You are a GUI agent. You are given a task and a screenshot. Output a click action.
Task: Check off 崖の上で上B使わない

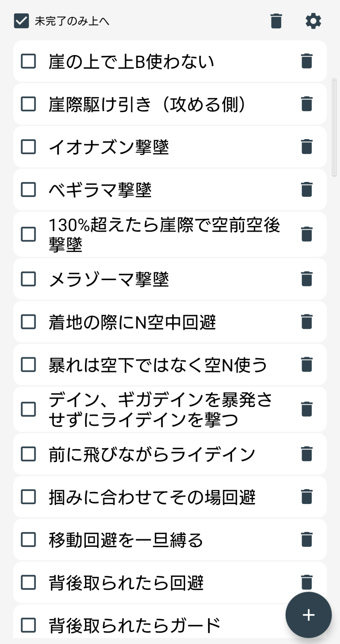click(x=28, y=61)
